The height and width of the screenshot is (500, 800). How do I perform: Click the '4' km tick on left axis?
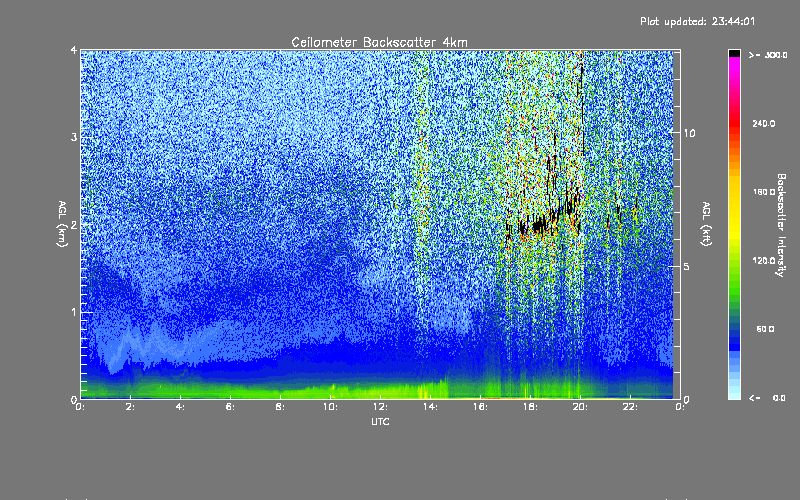(x=74, y=50)
